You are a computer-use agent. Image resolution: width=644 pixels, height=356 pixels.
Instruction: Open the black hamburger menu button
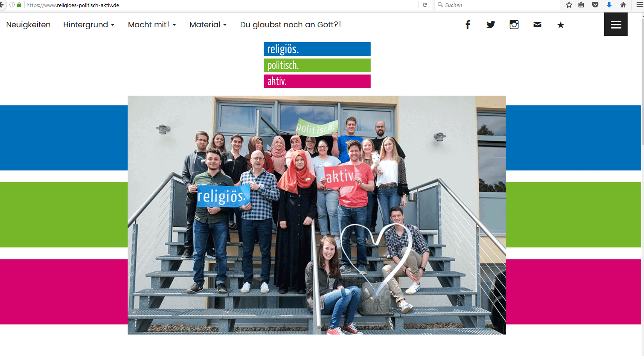point(616,24)
